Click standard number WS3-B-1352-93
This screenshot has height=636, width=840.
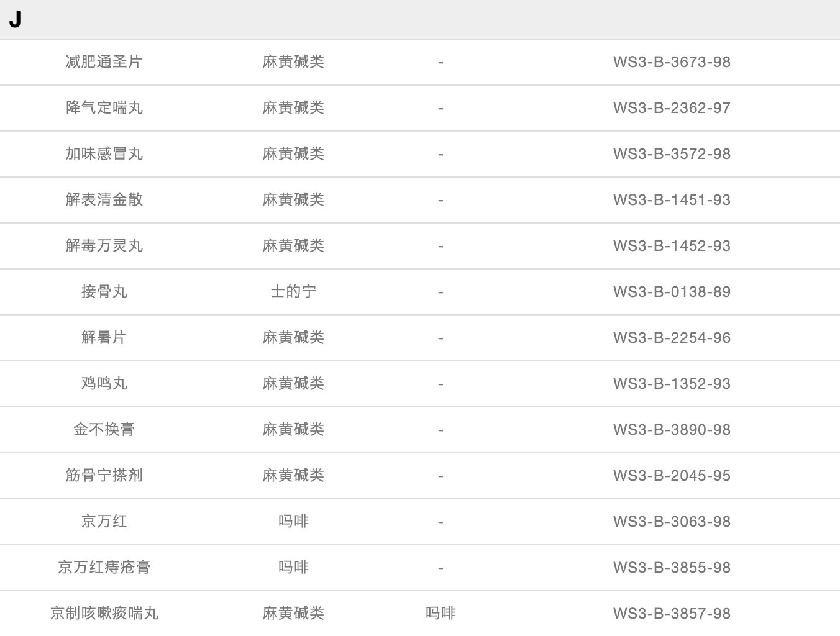pos(672,384)
